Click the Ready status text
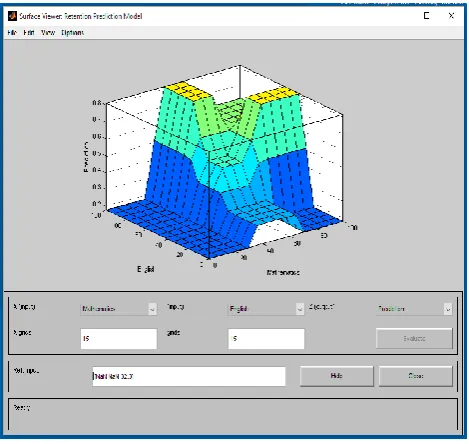The image size is (469, 444). point(22,408)
